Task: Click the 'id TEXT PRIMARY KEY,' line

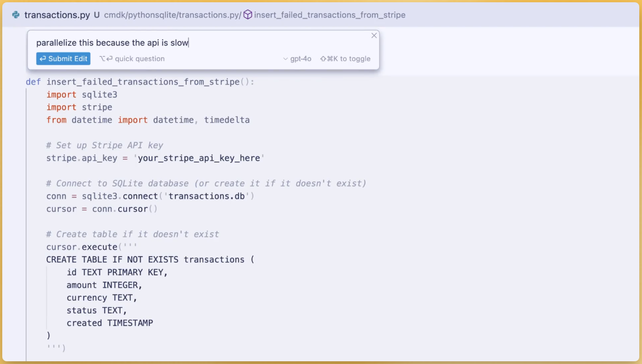Action: [117, 273]
